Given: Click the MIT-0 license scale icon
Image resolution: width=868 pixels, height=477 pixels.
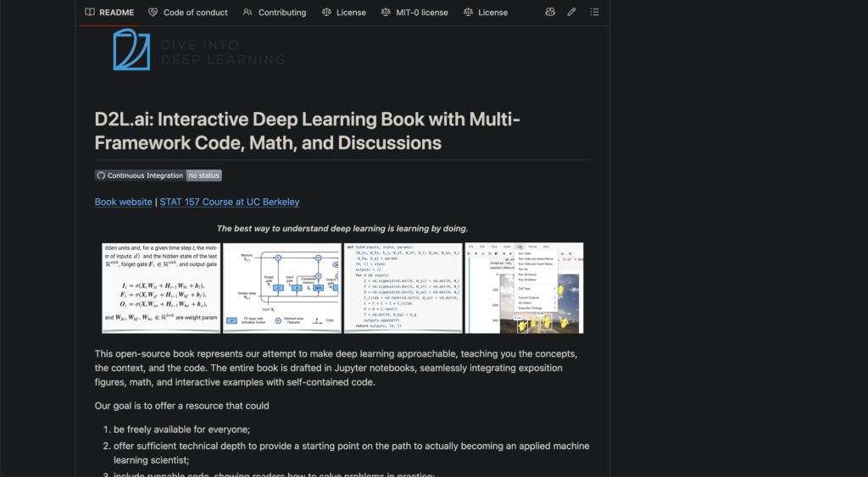Looking at the screenshot, I should point(386,12).
